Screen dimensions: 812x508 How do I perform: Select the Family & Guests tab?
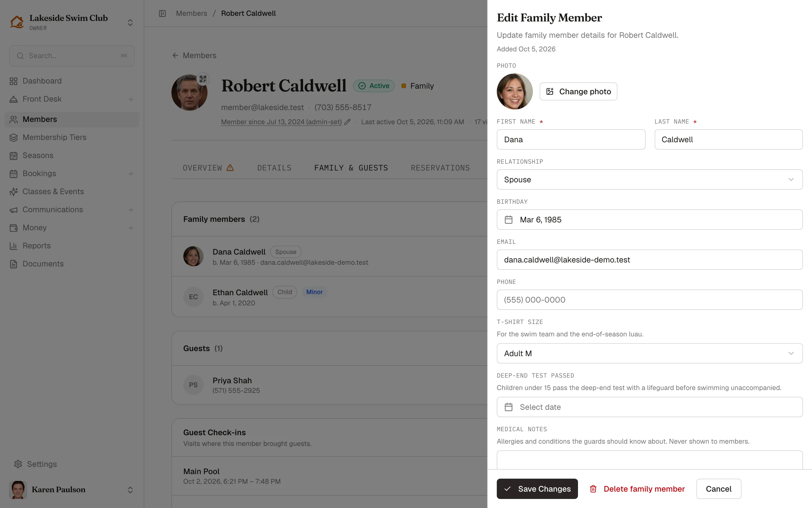pos(351,168)
